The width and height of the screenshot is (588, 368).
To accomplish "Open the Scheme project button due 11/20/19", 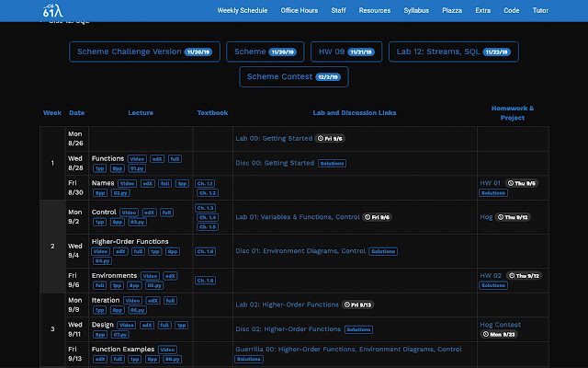I will point(266,52).
